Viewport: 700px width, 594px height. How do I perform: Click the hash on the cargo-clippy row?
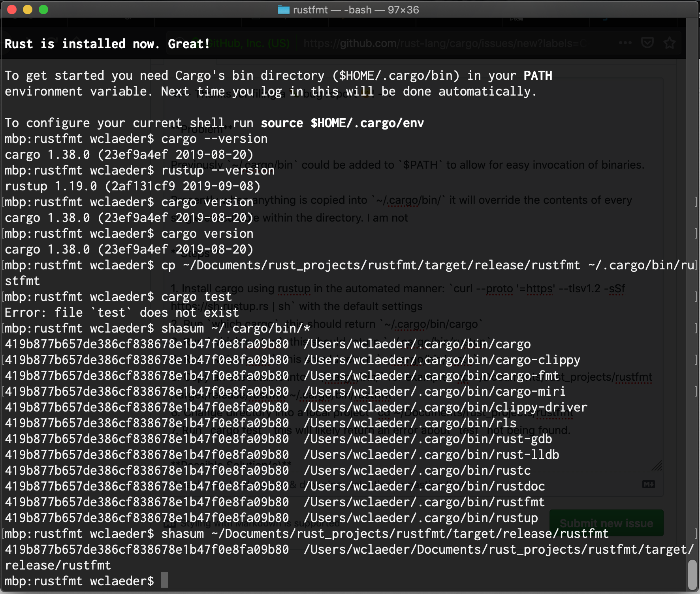coord(147,360)
